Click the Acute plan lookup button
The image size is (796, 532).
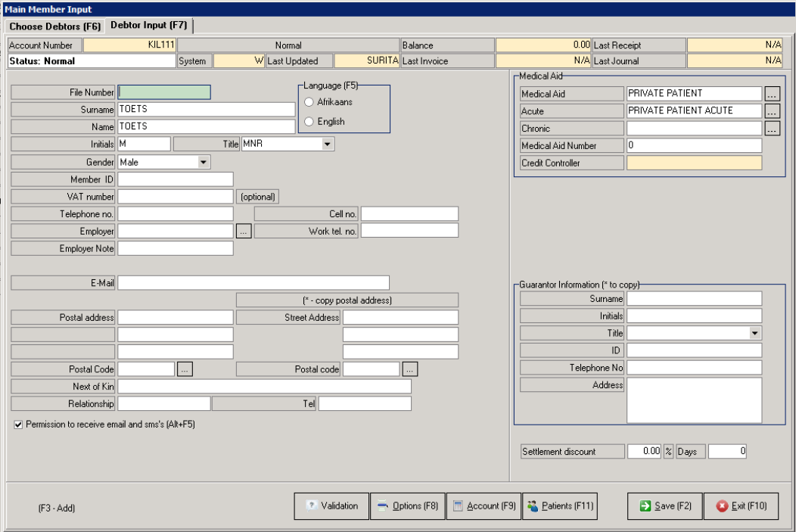coord(772,111)
